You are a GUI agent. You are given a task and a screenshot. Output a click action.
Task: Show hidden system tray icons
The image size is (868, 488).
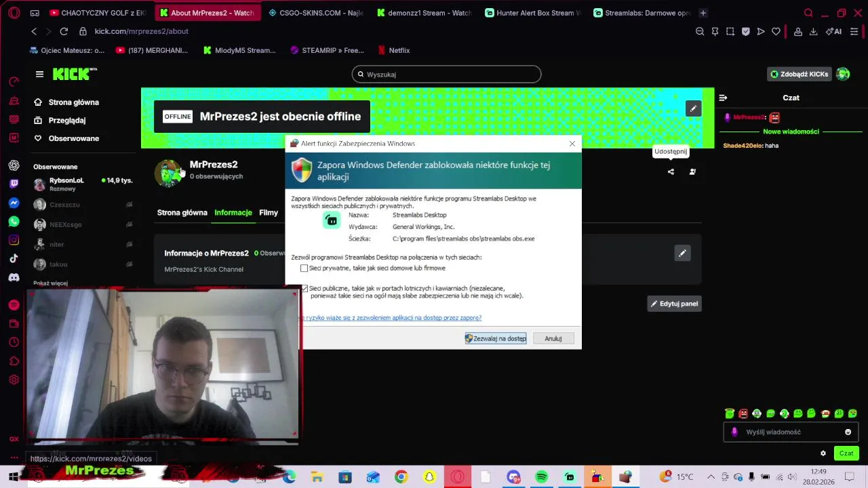pos(711,477)
